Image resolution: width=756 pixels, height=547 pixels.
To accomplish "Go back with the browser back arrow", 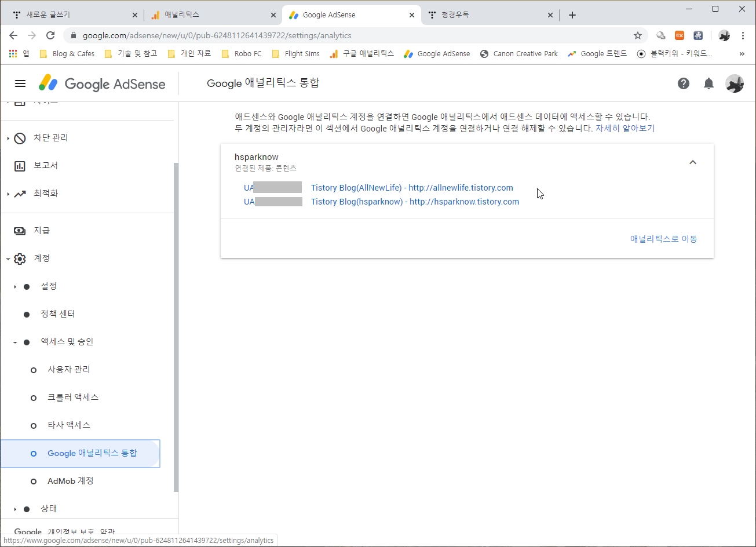I will click(x=13, y=35).
